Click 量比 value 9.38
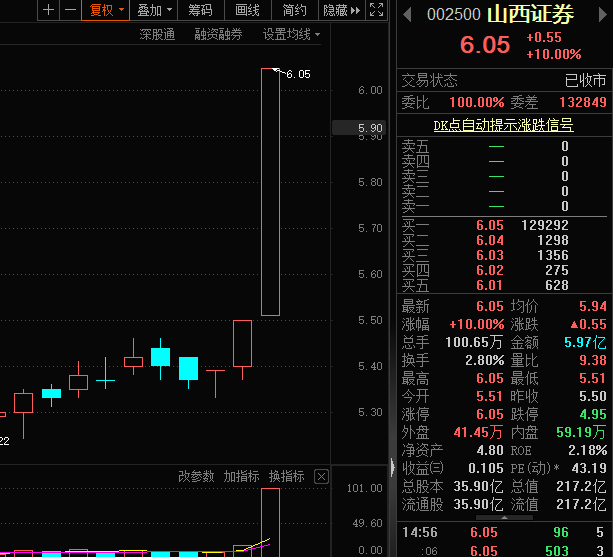The height and width of the screenshot is (557, 613). (593, 360)
